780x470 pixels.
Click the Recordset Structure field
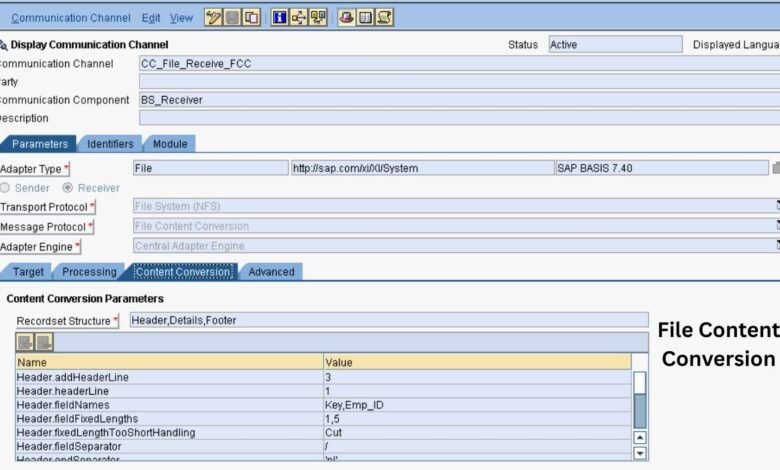click(389, 320)
